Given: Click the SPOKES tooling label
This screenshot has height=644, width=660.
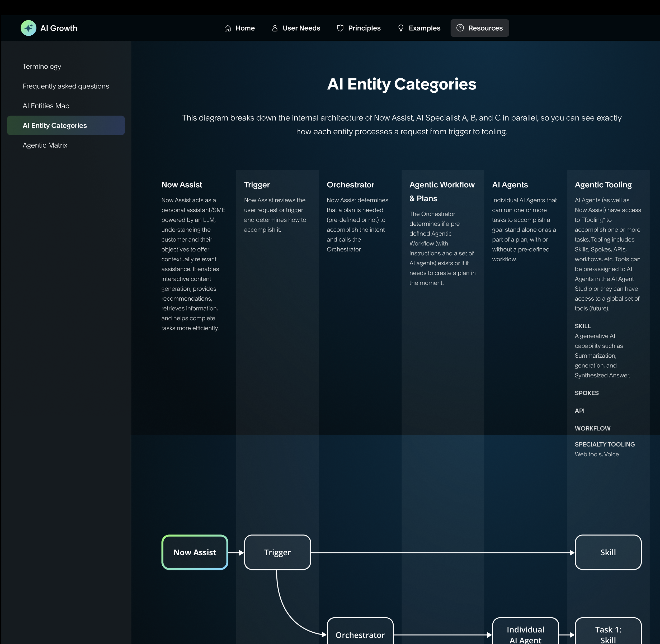Looking at the screenshot, I should pyautogui.click(x=586, y=393).
